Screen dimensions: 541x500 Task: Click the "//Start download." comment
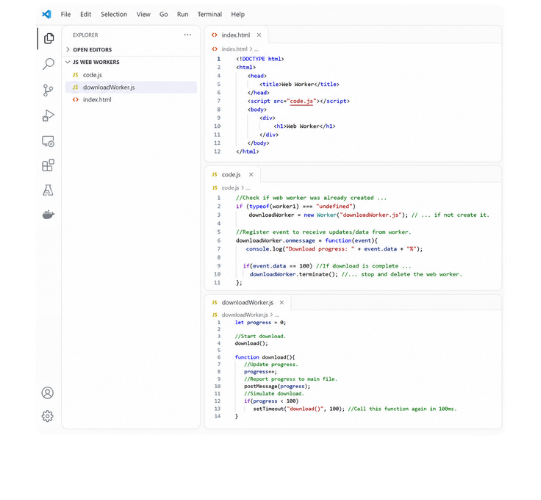(260, 336)
